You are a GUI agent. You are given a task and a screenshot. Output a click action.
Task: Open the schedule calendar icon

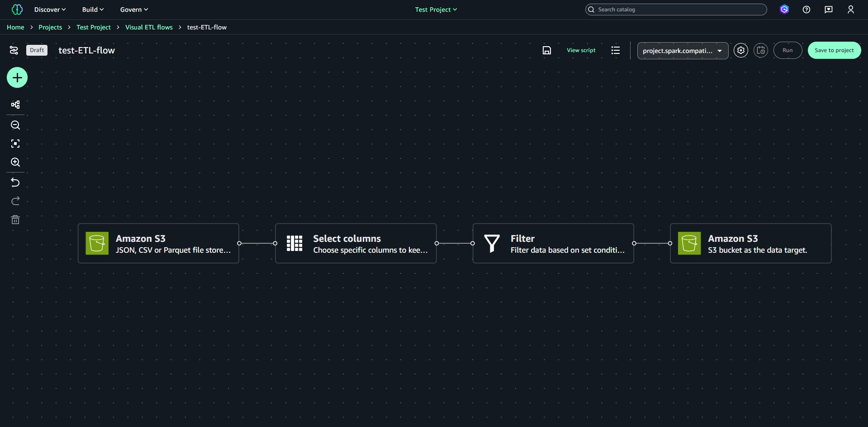tap(761, 50)
